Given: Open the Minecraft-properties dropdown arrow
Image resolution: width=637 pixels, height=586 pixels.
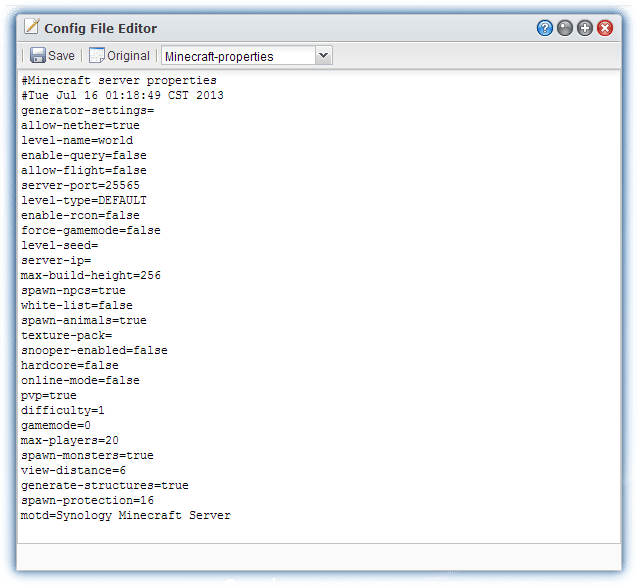Looking at the screenshot, I should tap(324, 55).
